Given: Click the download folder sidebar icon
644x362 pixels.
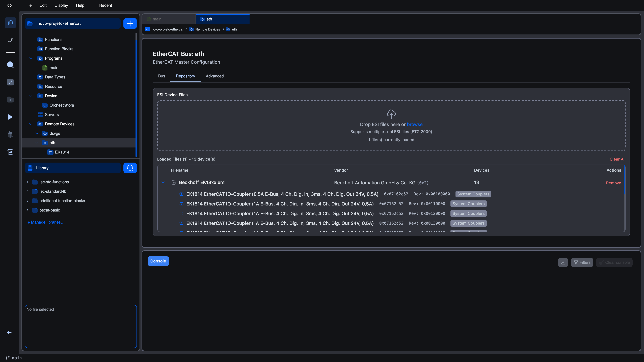Looking at the screenshot, I should (10, 99).
